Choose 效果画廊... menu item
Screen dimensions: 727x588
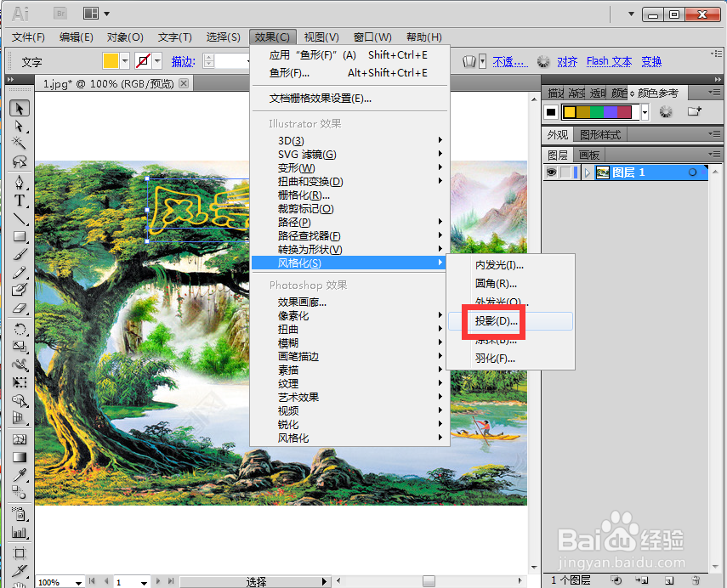tap(350, 302)
